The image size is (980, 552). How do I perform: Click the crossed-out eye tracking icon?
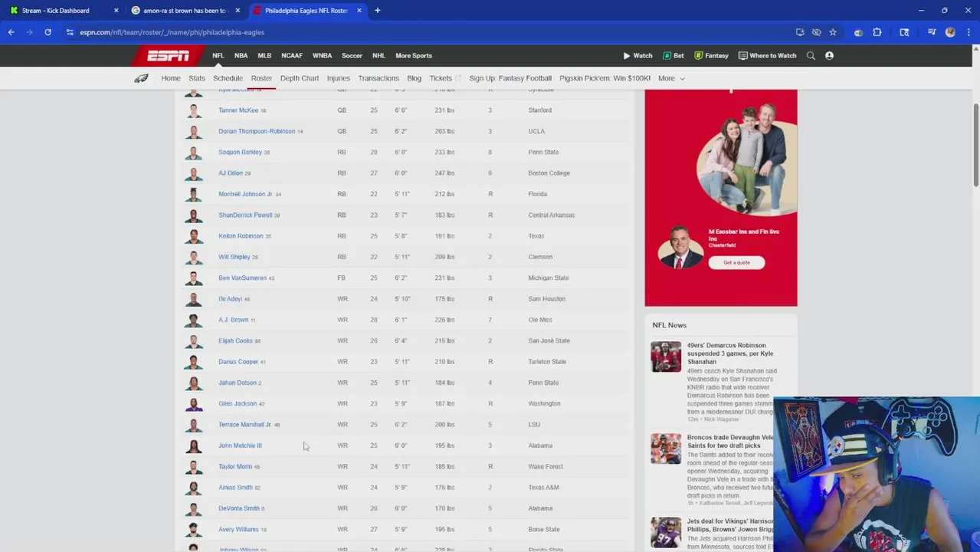816,32
